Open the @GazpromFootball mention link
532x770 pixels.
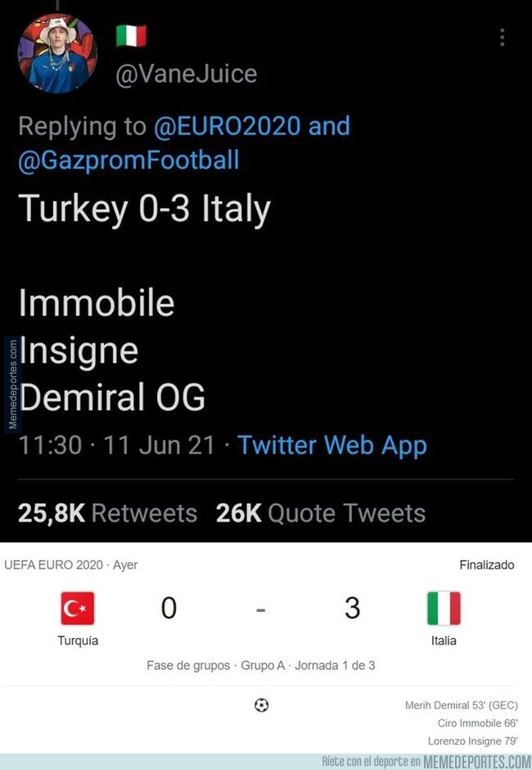[128, 159]
